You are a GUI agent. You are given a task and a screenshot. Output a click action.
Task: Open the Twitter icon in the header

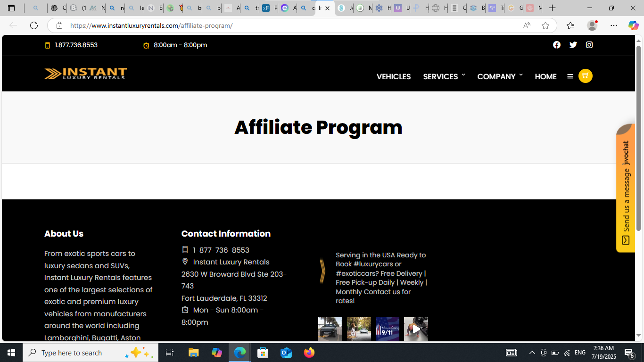(x=573, y=45)
